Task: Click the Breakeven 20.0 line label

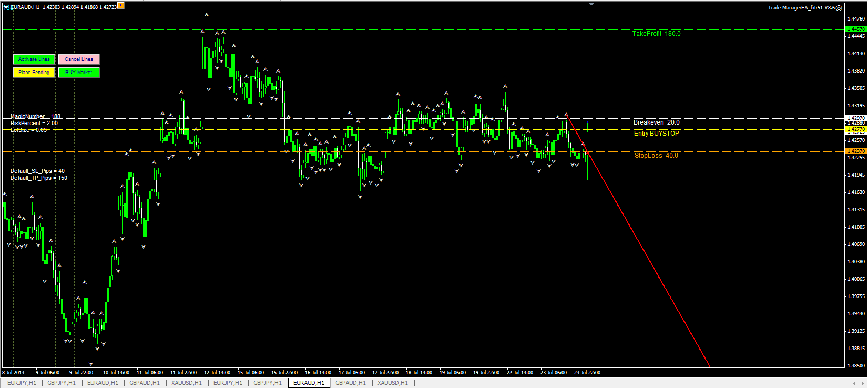Action: 656,122
